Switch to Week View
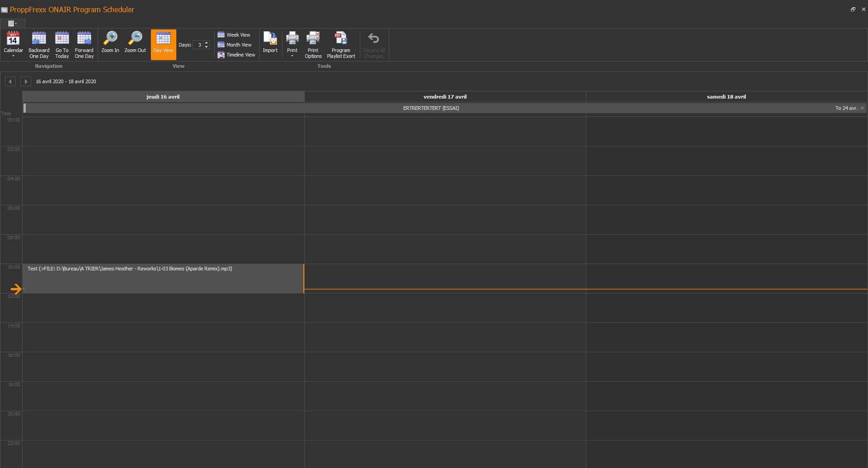868x468 pixels. coord(234,35)
